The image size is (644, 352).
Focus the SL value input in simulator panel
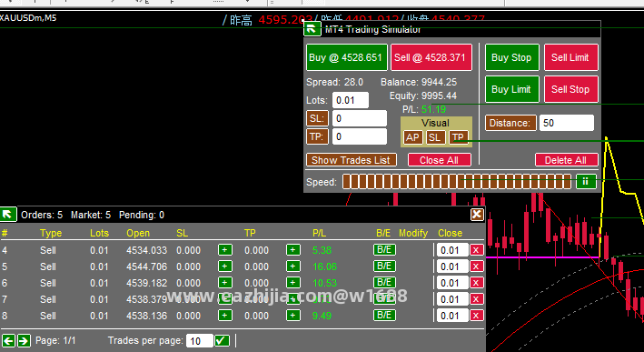pyautogui.click(x=360, y=118)
